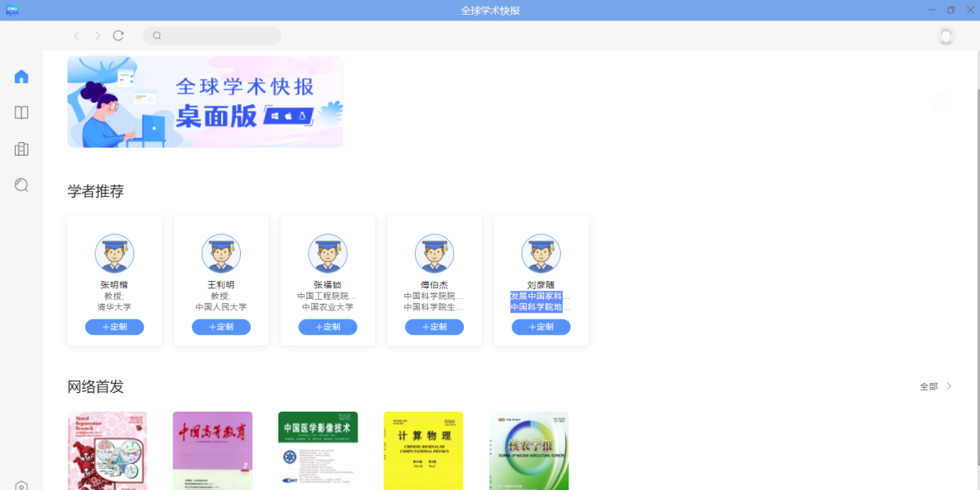Click the 全球学术快报桌面版 banner
980x490 pixels.
tap(205, 101)
